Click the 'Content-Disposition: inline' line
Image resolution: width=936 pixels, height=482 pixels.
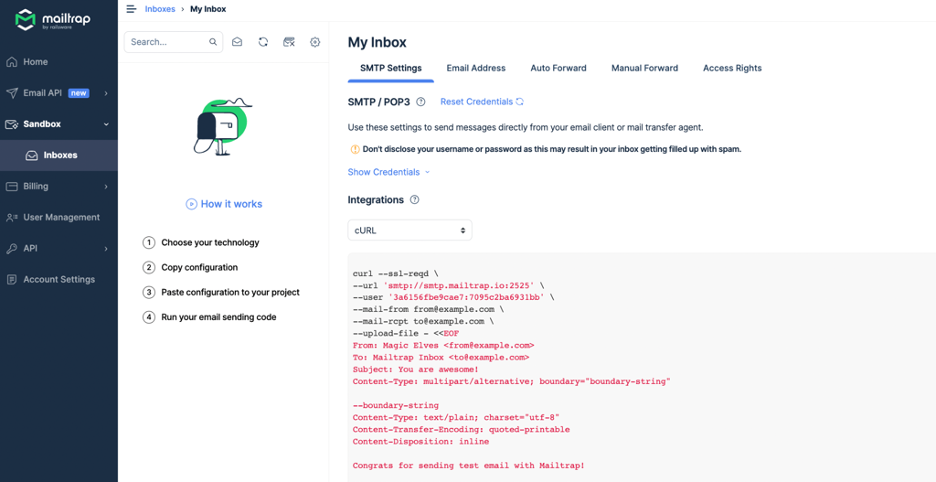pyautogui.click(x=421, y=441)
